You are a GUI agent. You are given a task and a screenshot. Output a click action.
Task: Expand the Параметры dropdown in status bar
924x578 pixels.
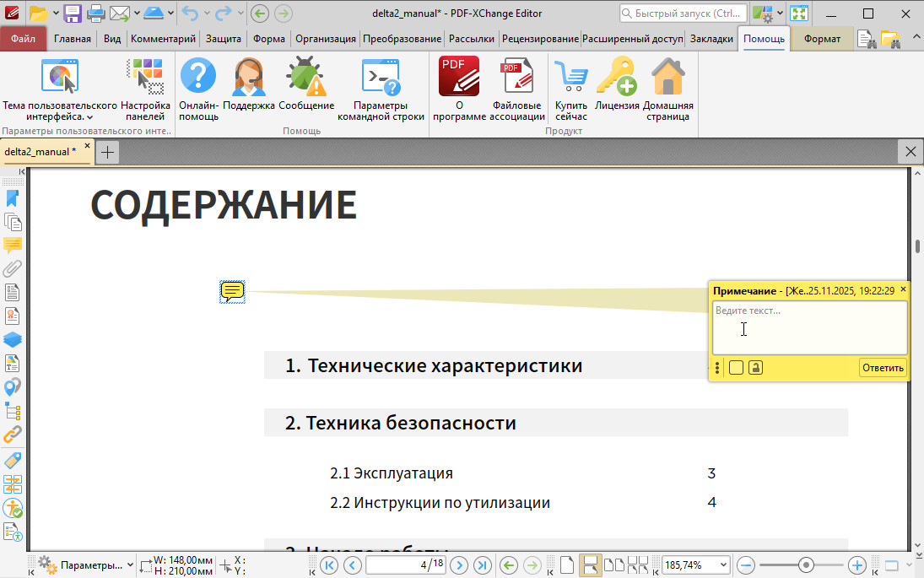pos(130,564)
